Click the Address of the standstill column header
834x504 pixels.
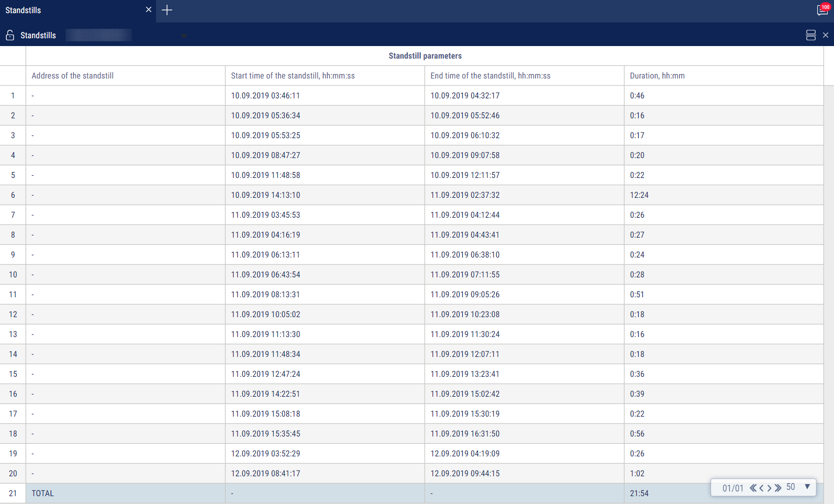(126, 76)
